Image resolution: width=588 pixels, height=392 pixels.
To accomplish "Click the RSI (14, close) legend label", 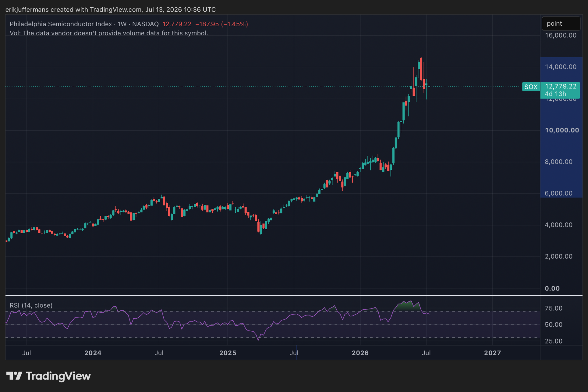I will pyautogui.click(x=31, y=305).
